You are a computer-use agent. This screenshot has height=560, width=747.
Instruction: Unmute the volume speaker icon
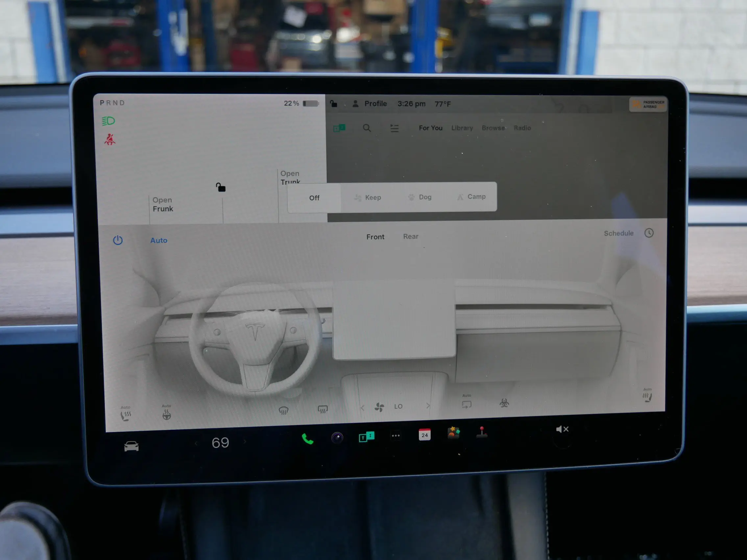pos(562,429)
